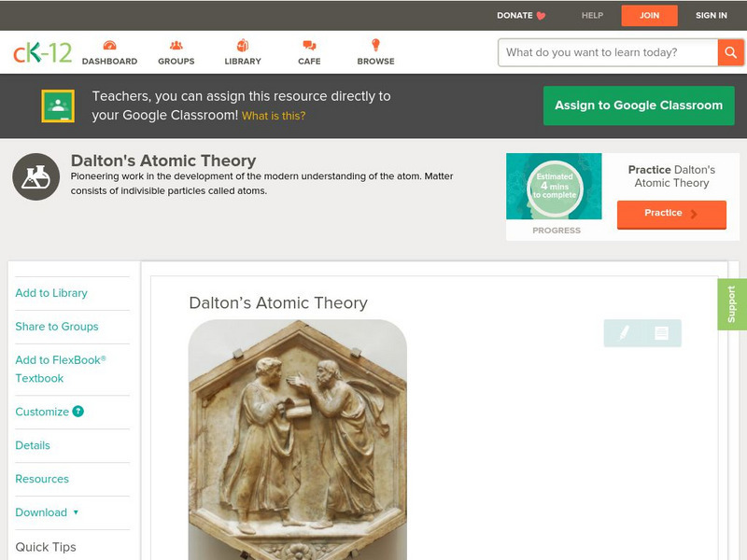
Task: Open the Browse lightbulb icon
Action: pyautogui.click(x=375, y=45)
